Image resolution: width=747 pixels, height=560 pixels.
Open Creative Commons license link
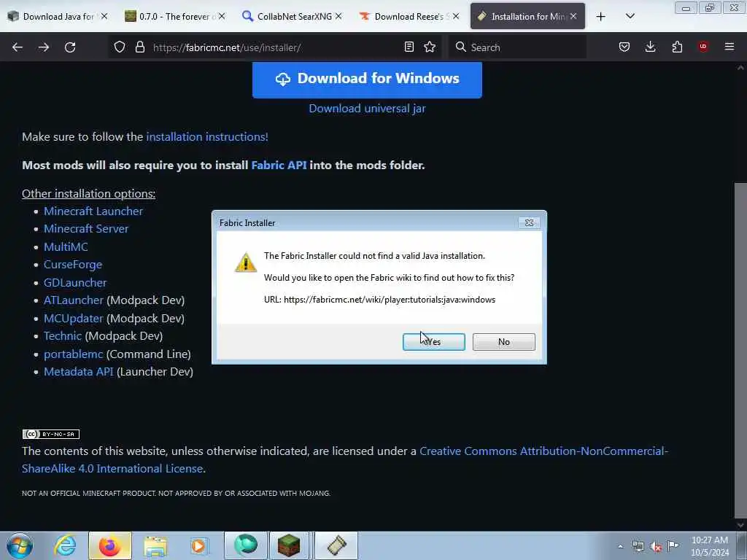tap(543, 451)
